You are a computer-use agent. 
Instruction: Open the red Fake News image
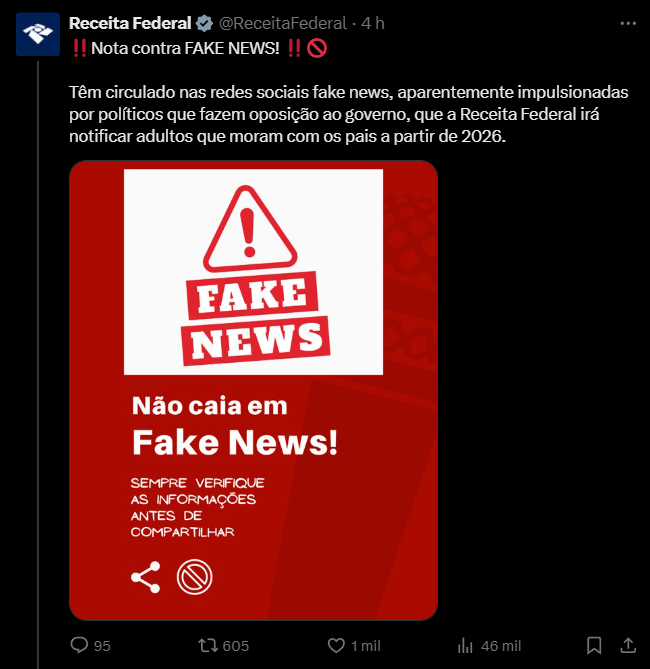[253, 390]
